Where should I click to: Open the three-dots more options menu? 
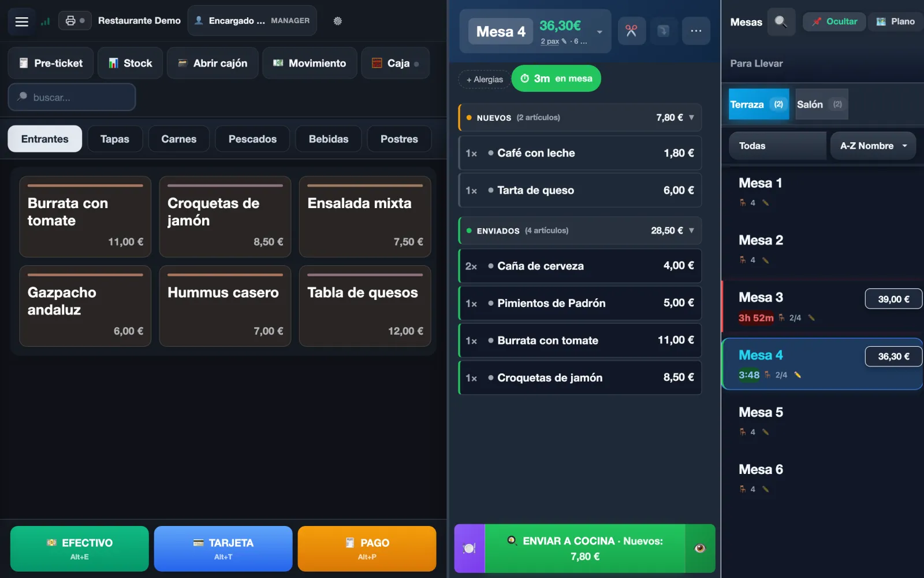click(x=696, y=31)
